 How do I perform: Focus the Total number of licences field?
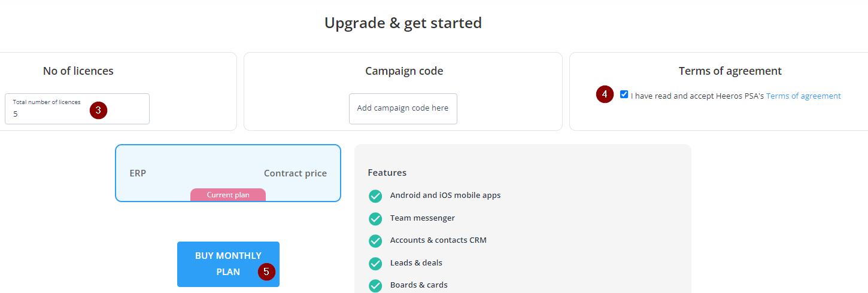pos(77,109)
